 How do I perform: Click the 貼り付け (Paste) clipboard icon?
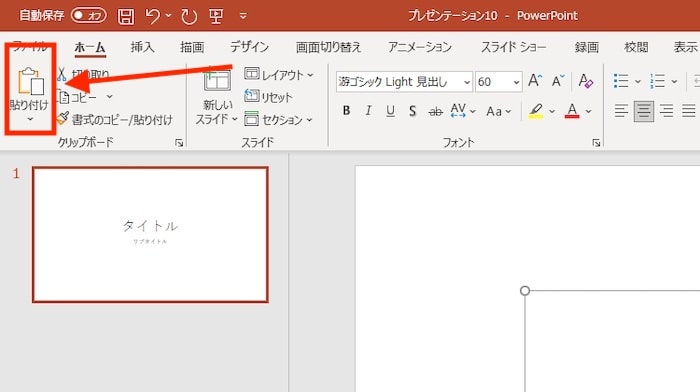pos(30,82)
